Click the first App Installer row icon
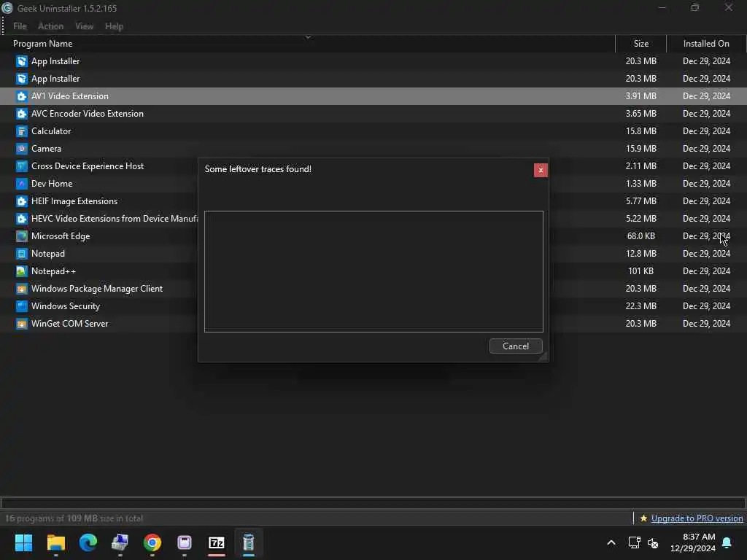This screenshot has height=560, width=747. point(21,61)
